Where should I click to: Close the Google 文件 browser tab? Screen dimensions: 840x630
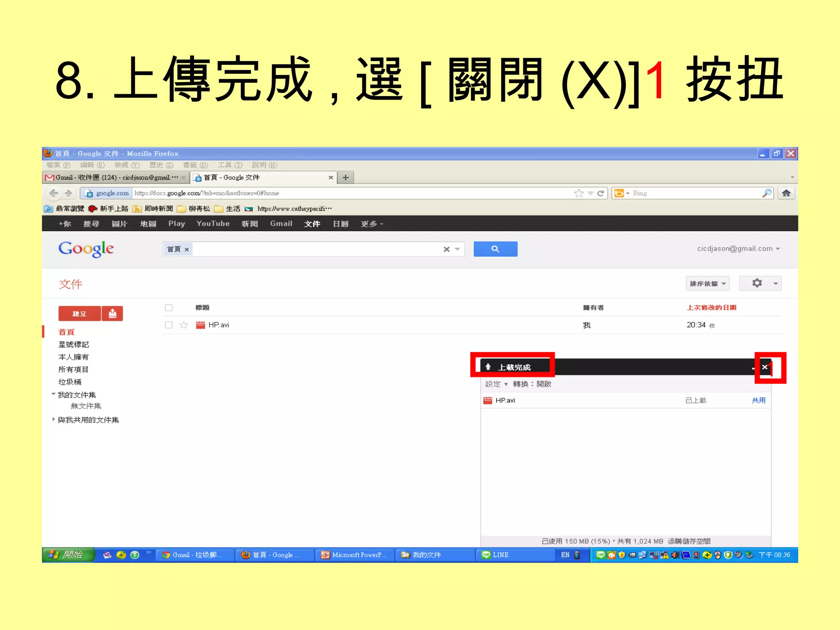click(331, 178)
